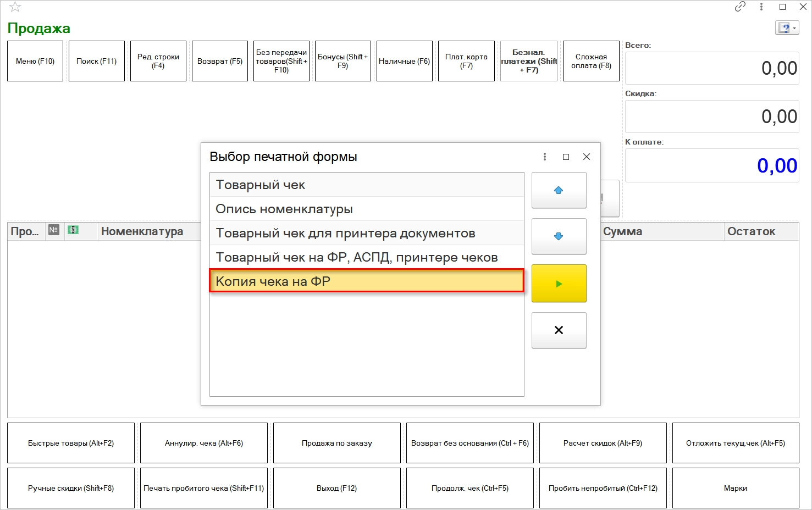Copy link to form via chain icon

pyautogui.click(x=740, y=7)
